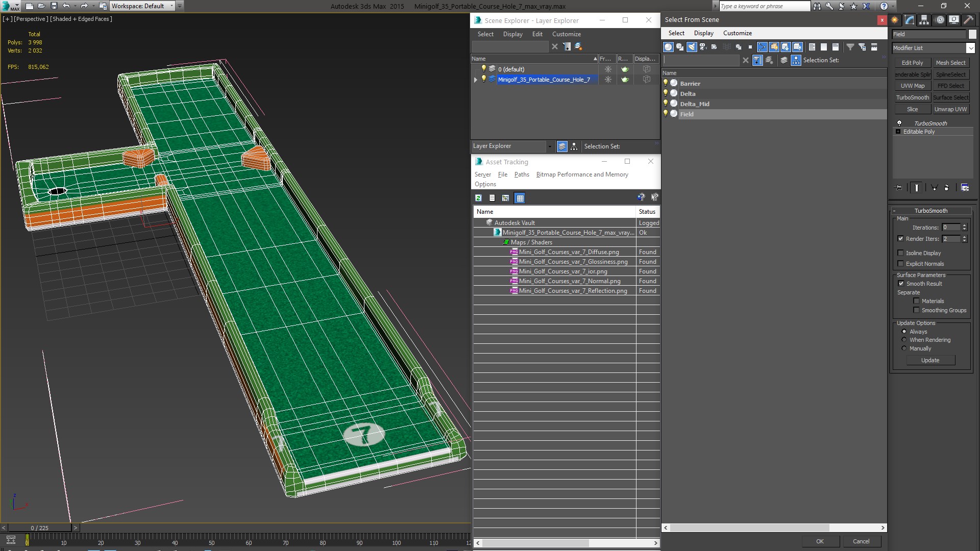Open the Modifier List dropdown

point(970,48)
